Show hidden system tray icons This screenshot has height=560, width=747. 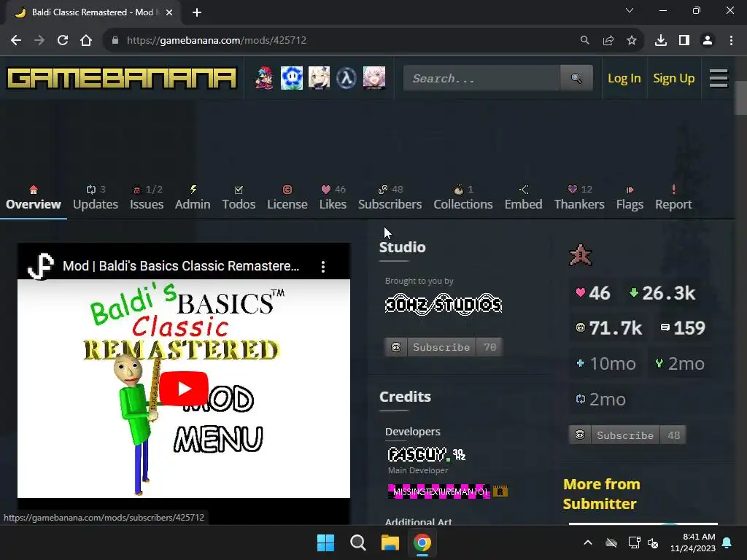coord(588,542)
